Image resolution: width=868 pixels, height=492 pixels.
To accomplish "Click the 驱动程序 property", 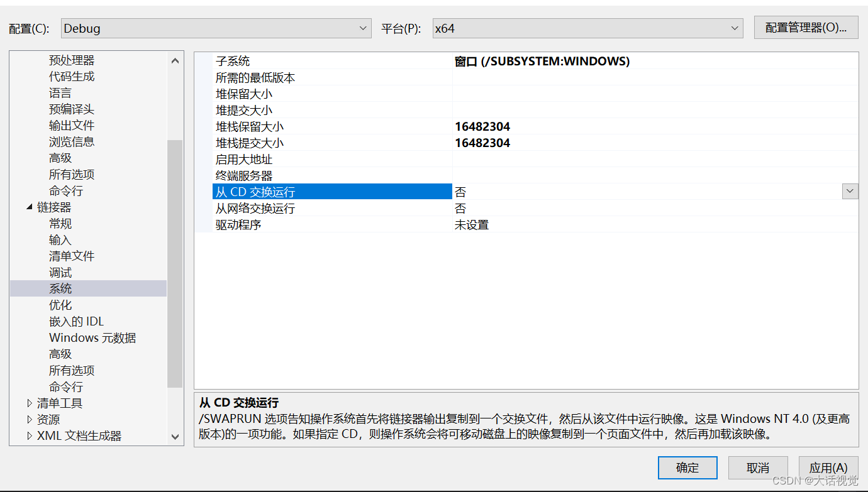I will [x=238, y=225].
